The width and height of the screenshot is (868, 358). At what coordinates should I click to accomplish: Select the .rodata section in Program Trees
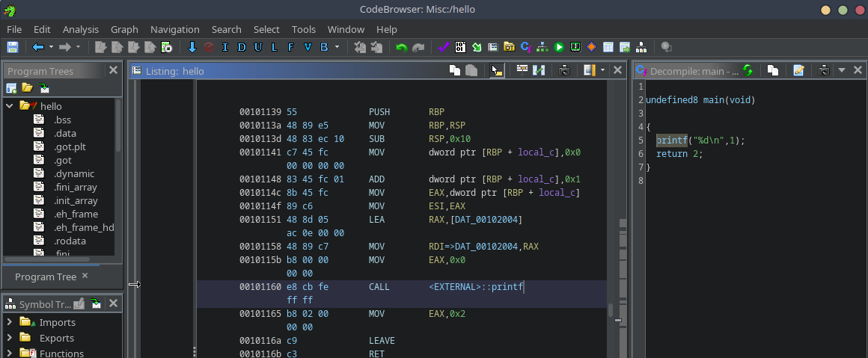coord(70,241)
